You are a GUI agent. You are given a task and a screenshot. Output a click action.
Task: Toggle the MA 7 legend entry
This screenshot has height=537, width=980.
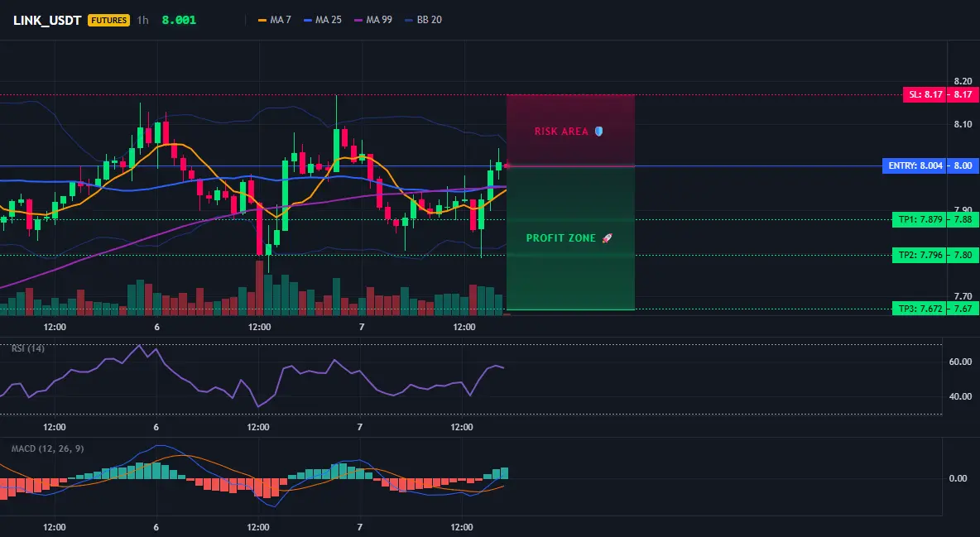pos(274,20)
